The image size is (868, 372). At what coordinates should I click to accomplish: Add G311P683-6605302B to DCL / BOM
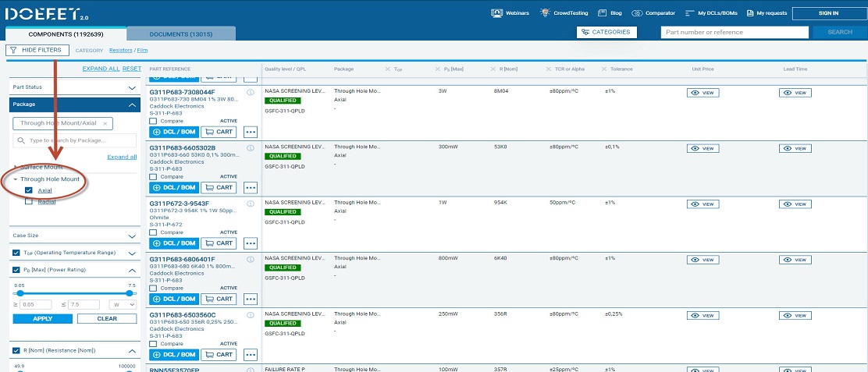point(174,187)
